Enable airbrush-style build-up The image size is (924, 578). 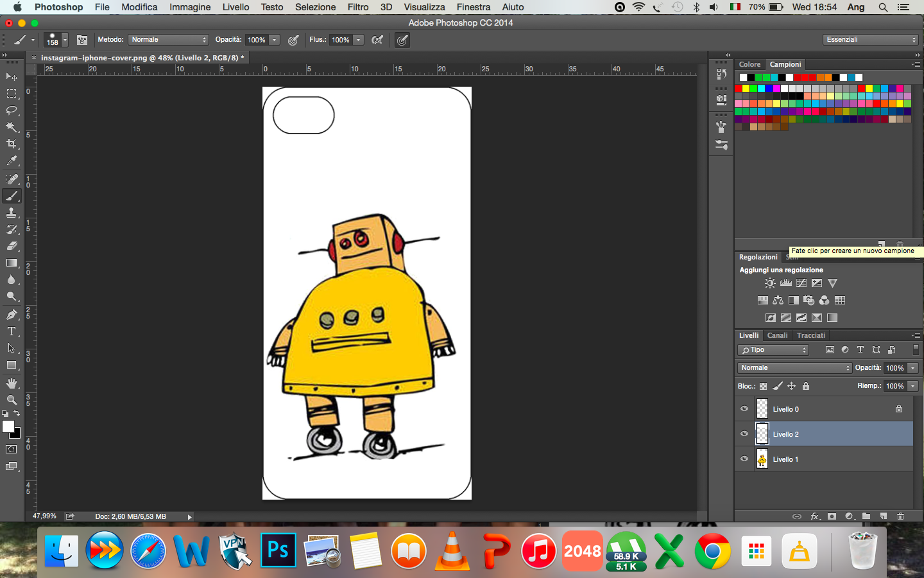pyautogui.click(x=378, y=40)
